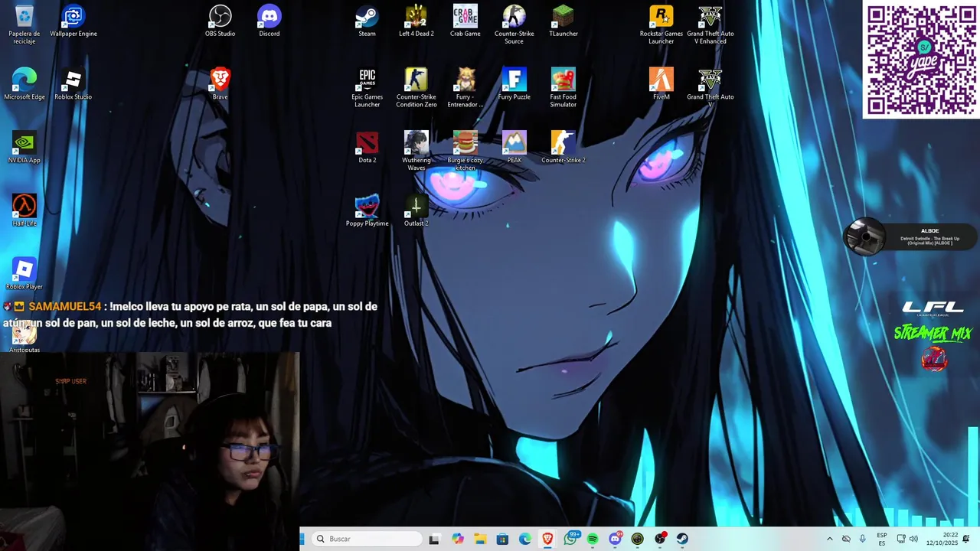This screenshot has height=551, width=980.
Task: Open Spotify from the taskbar
Action: [x=593, y=539]
